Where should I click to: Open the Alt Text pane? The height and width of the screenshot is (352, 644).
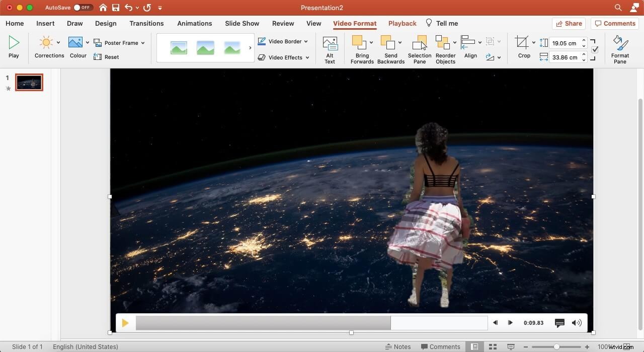330,49
